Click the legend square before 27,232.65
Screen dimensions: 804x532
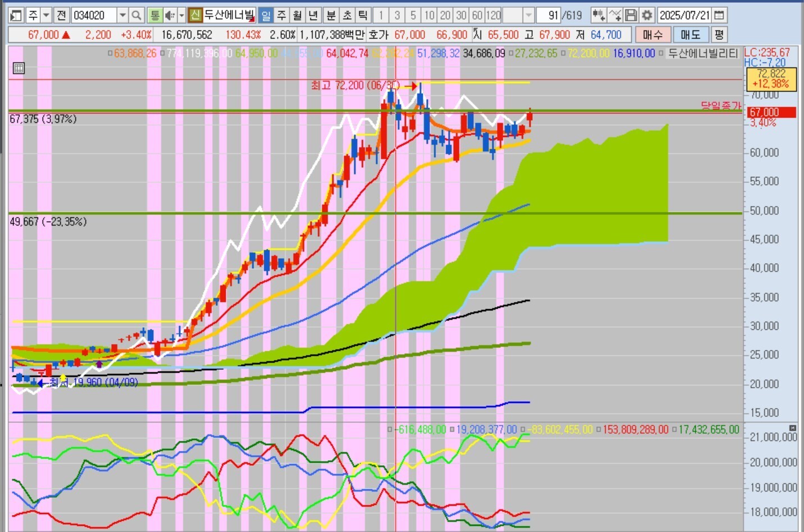click(511, 53)
